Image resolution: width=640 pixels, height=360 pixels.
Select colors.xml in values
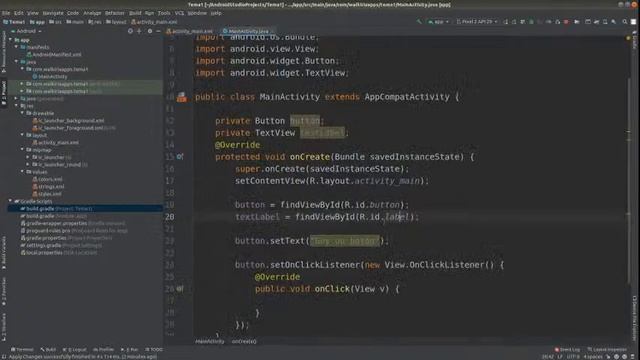click(47, 179)
